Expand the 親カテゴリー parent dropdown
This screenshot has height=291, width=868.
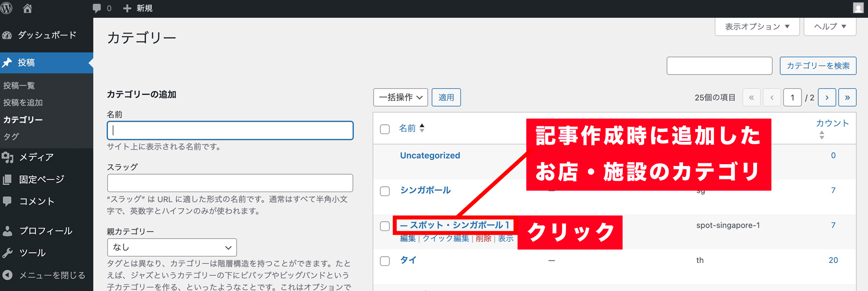pos(172,247)
